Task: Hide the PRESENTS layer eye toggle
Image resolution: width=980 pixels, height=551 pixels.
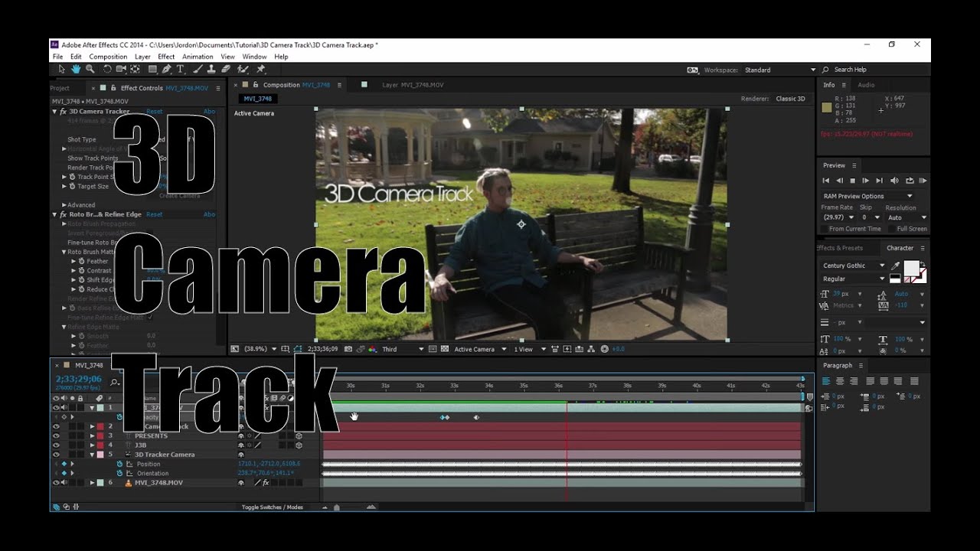Action: [56, 435]
